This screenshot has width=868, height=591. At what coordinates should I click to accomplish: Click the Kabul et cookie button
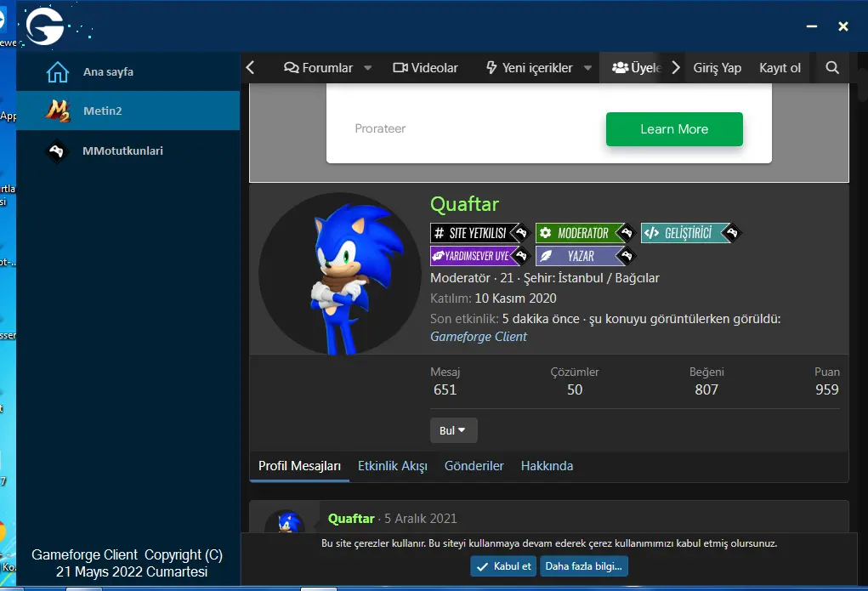pos(503,566)
